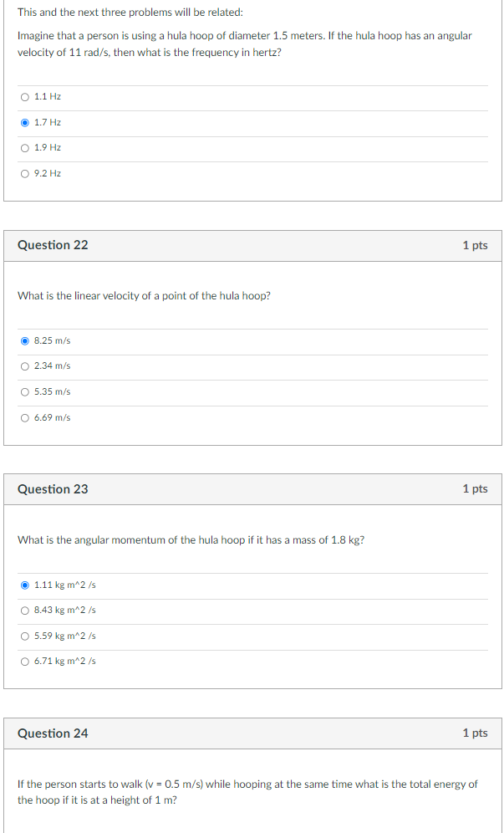Image resolution: width=504 pixels, height=833 pixels.
Task: Choose the 1.7 Hz radio button
Action: pyautogui.click(x=24, y=122)
